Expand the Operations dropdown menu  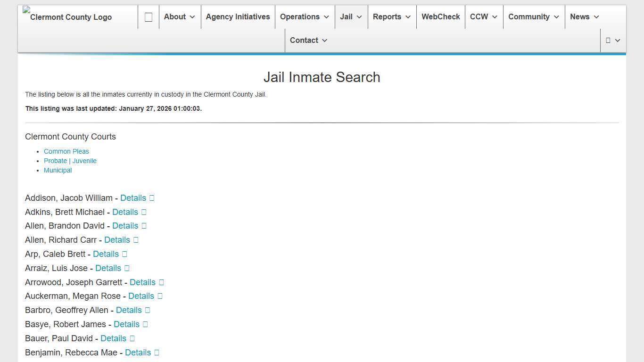(305, 16)
